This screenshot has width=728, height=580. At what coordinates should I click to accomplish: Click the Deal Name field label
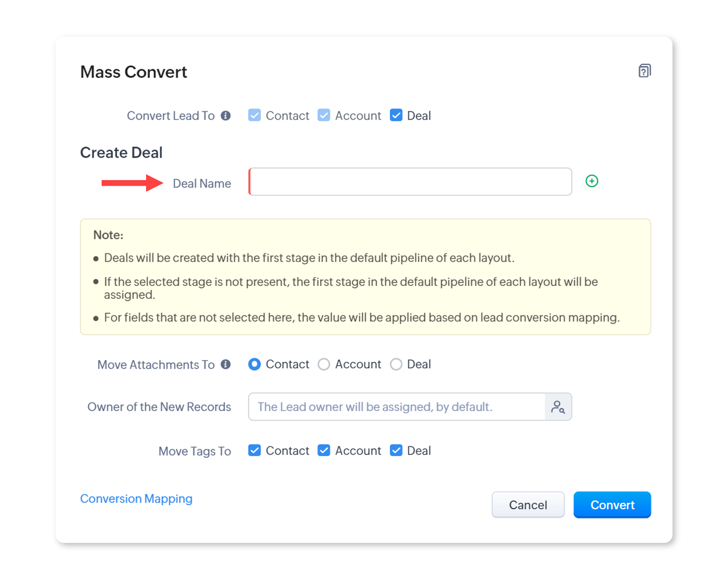pyautogui.click(x=202, y=184)
